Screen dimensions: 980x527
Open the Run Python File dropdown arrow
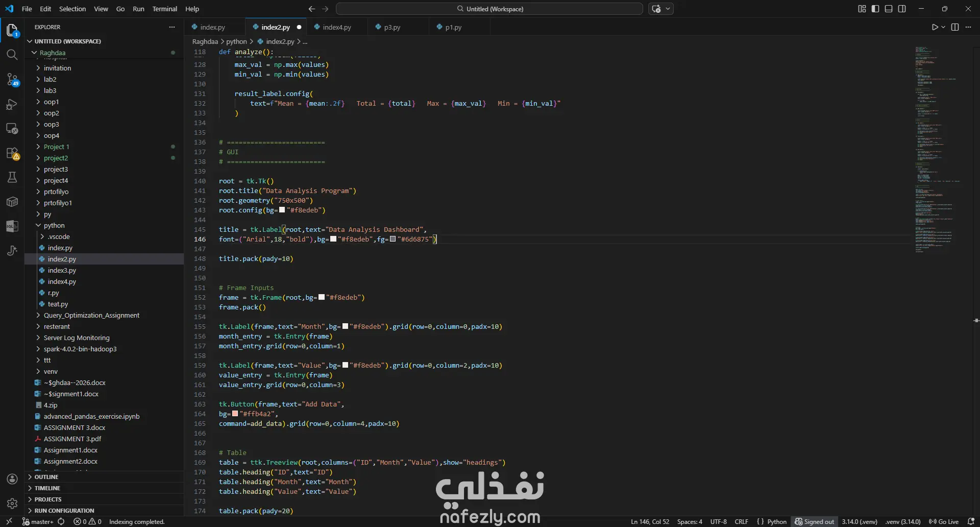tap(943, 27)
